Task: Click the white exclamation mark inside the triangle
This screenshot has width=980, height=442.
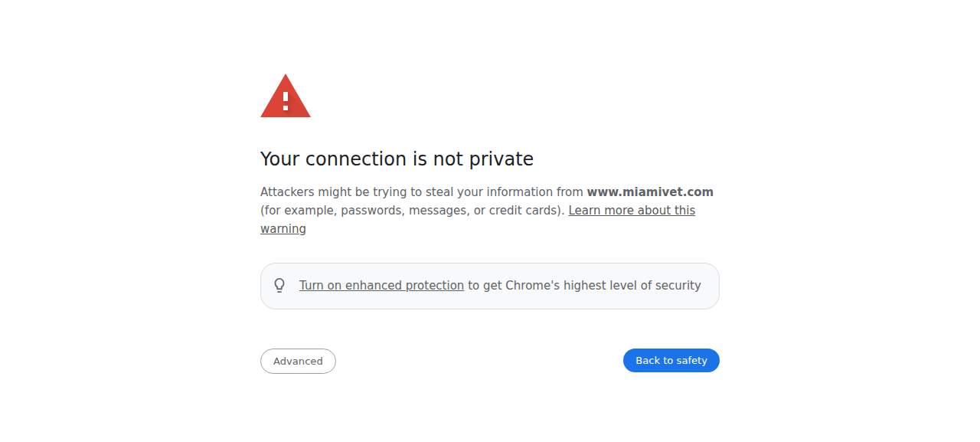Action: 286,100
